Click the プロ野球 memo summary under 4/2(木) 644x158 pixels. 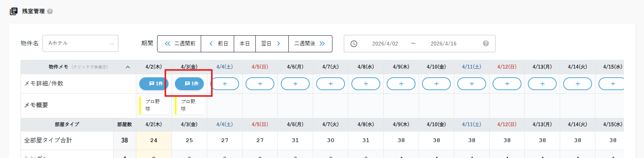tap(153, 105)
